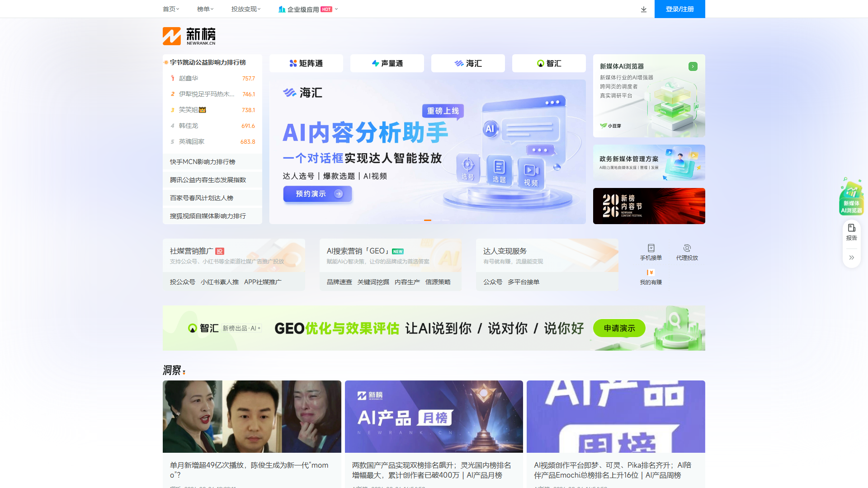Open the 陈佼生 article thumbnail
This screenshot has width=868, height=488.
[252, 417]
